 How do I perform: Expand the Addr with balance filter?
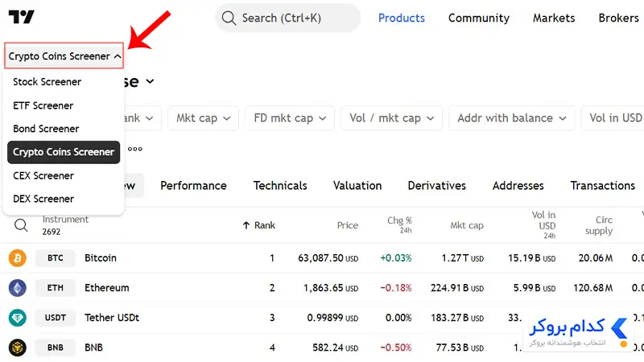point(512,118)
